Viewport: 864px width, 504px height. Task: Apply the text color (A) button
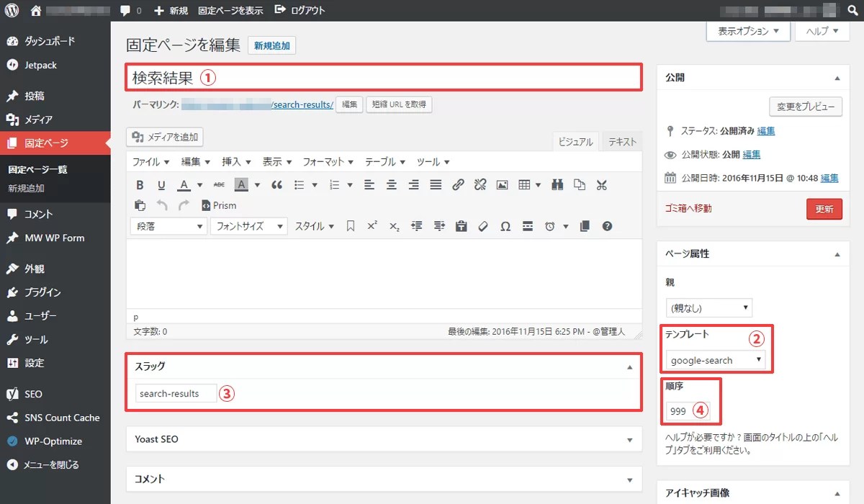(x=184, y=185)
